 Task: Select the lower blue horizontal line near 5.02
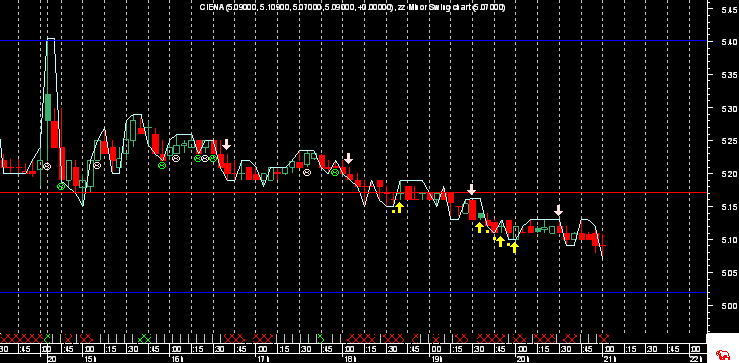pos(353,293)
